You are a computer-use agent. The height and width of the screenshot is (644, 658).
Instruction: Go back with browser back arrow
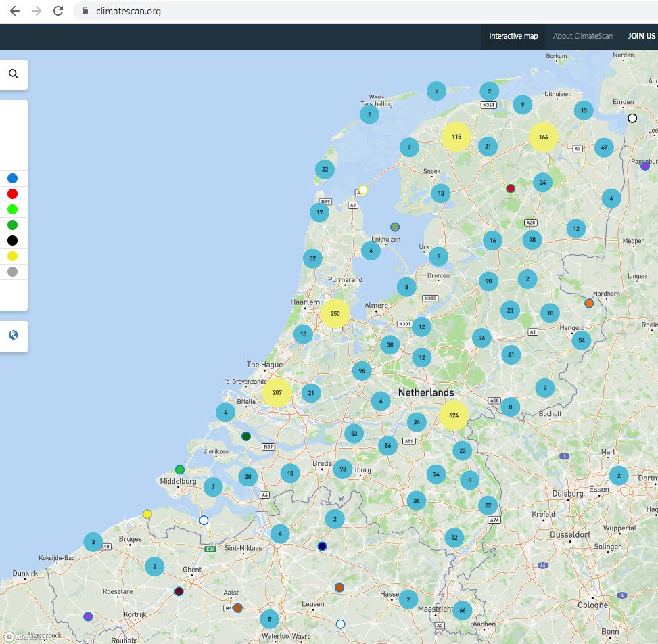(x=15, y=11)
